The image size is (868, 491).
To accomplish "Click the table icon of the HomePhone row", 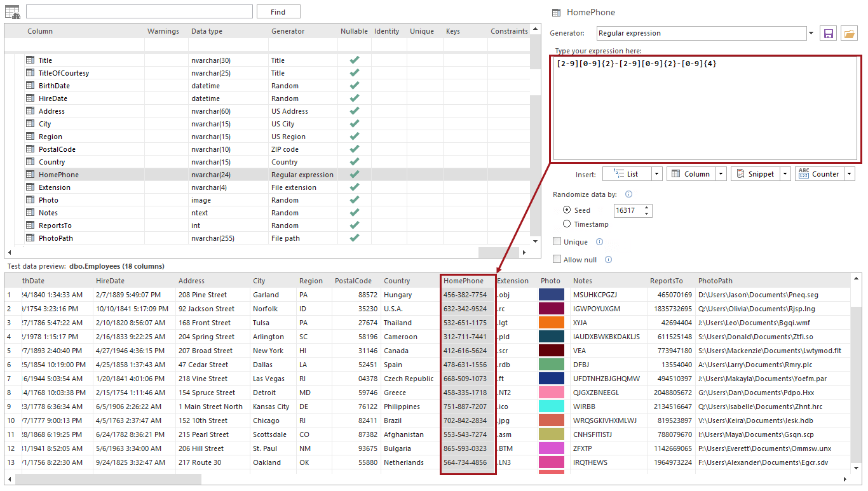I will tap(30, 175).
